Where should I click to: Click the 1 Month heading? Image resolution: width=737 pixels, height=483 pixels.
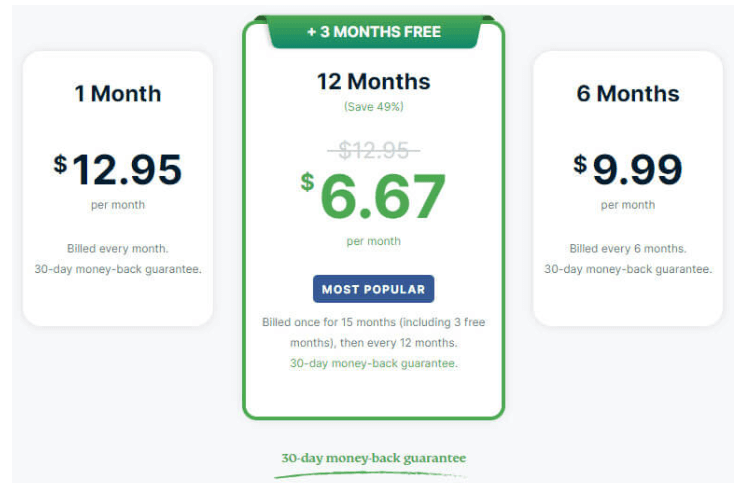[118, 93]
